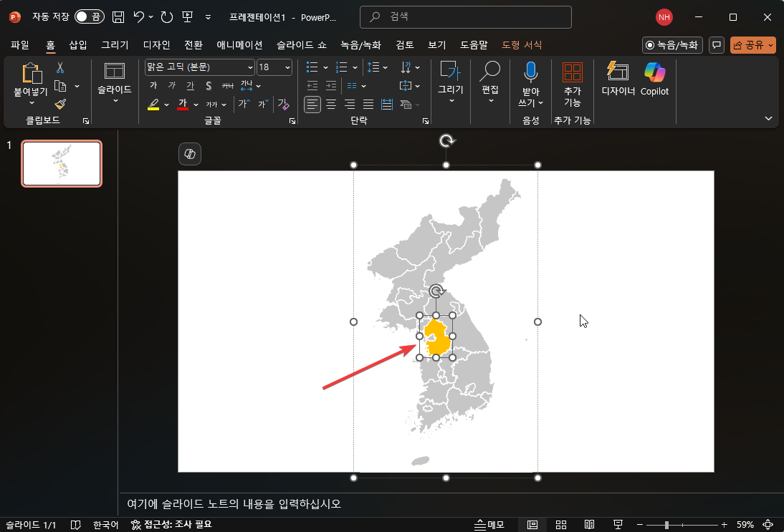The image size is (784, 532).
Task: Apply underline formatting
Action: click(190, 85)
